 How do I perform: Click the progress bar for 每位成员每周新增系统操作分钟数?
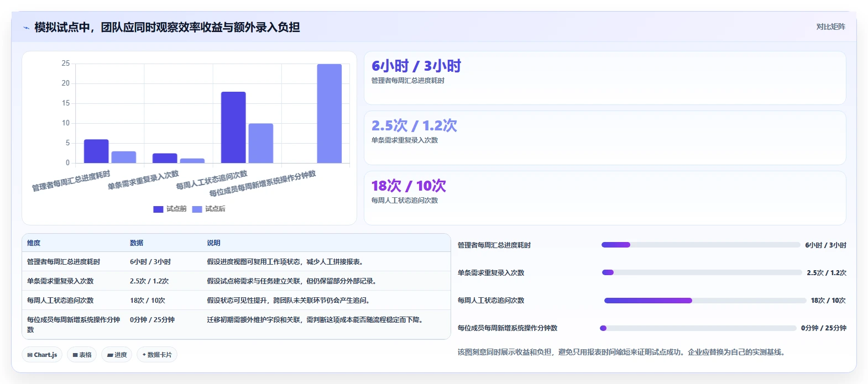click(x=698, y=328)
